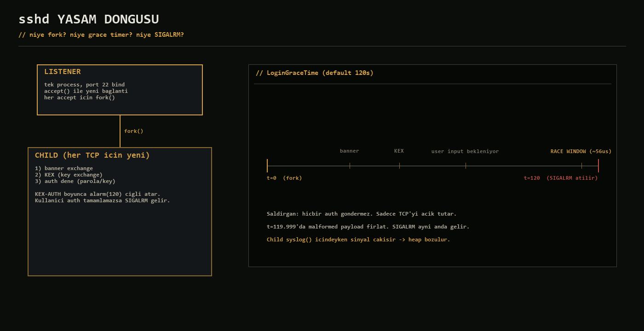Click '// LoginGraceTime (default 120s)' panel header
This screenshot has height=331, width=644.
click(315, 73)
